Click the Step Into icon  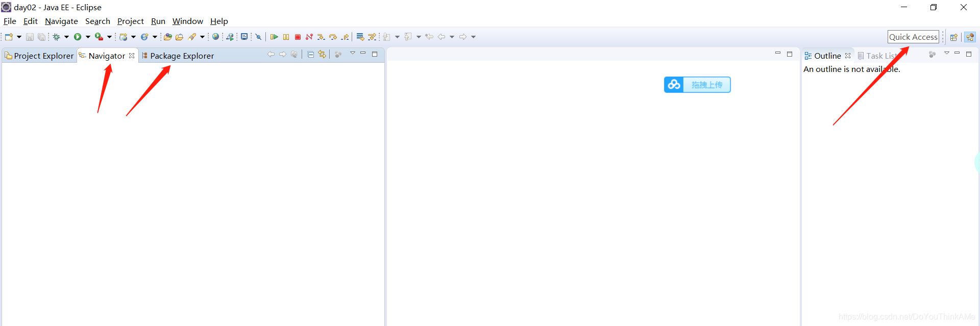pyautogui.click(x=321, y=37)
